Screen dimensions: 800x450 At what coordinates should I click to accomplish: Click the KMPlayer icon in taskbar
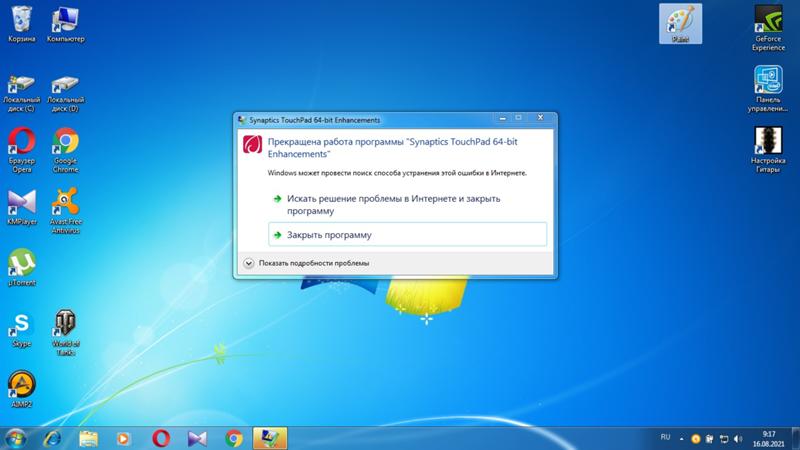point(197,438)
